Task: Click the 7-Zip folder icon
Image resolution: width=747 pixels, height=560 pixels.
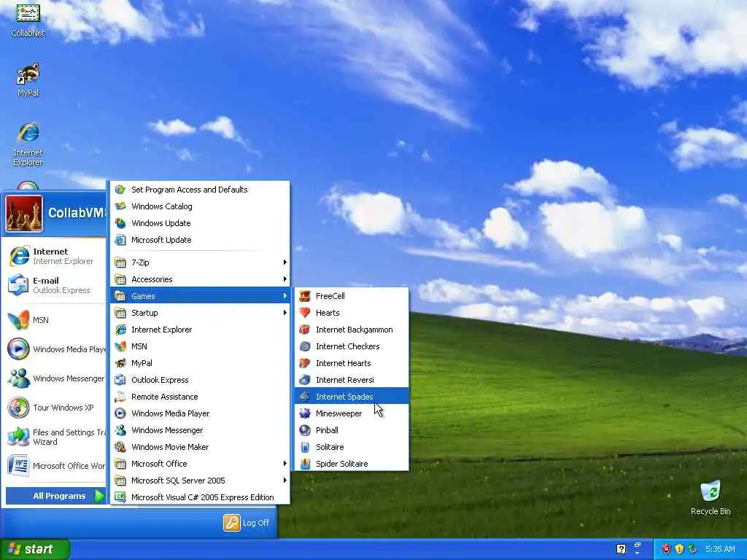Action: [x=120, y=262]
